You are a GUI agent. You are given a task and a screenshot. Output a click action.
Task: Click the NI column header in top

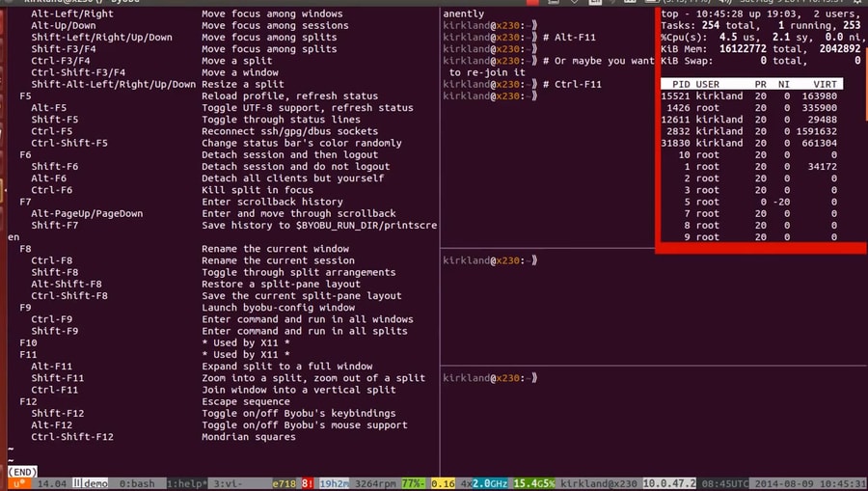(783, 84)
